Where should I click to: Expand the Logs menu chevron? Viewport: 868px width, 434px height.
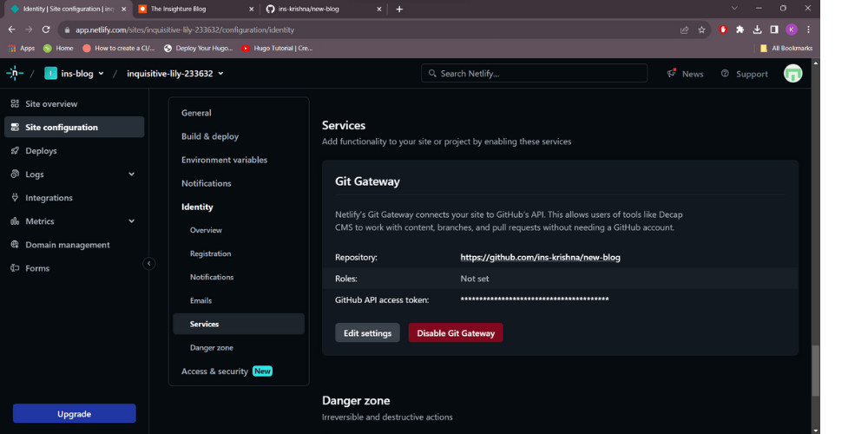click(x=131, y=174)
